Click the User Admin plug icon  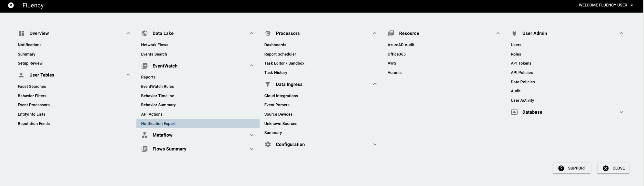click(x=514, y=33)
